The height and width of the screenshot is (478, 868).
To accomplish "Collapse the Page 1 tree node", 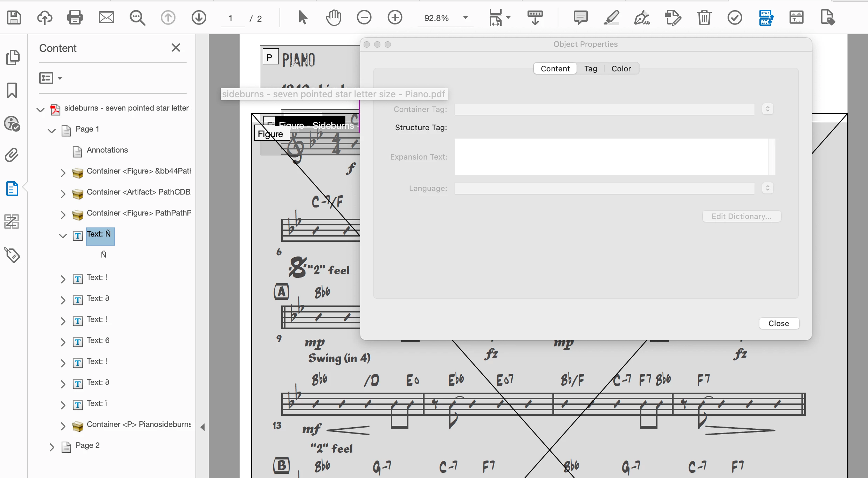I will coord(51,131).
